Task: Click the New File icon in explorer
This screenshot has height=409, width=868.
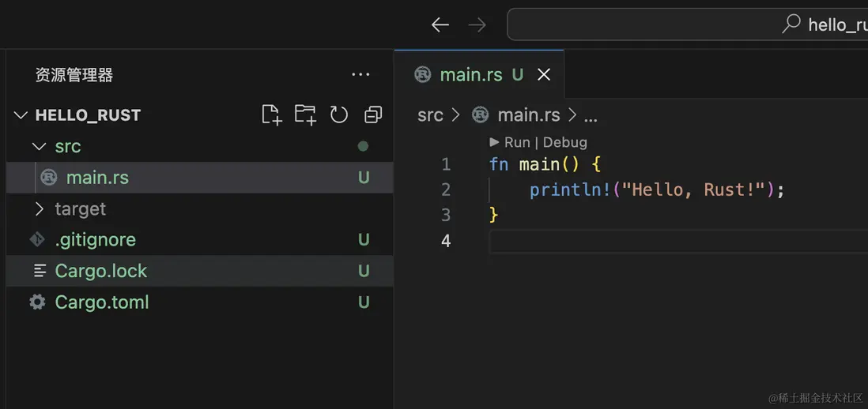Action: pos(271,115)
